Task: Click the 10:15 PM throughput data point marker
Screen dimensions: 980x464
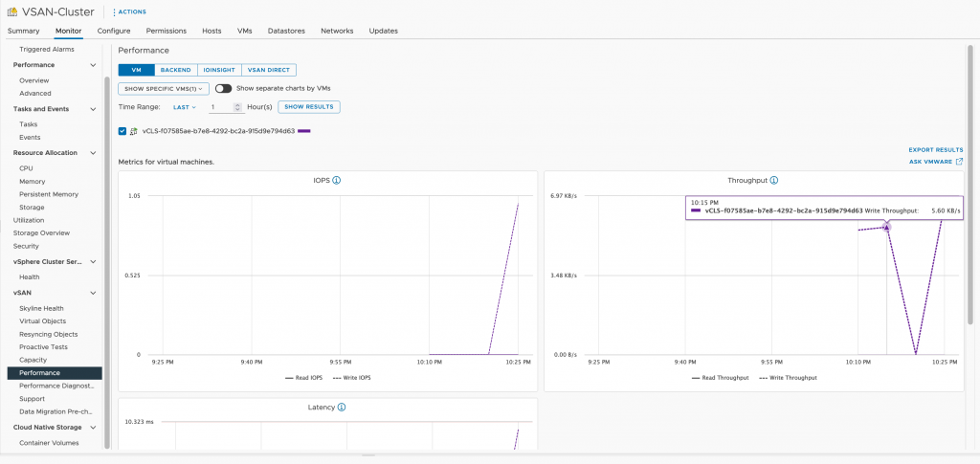Action: (x=886, y=227)
